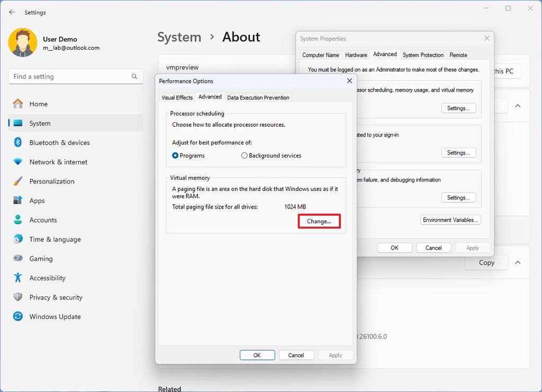Click Change to edit virtual memory

click(319, 221)
